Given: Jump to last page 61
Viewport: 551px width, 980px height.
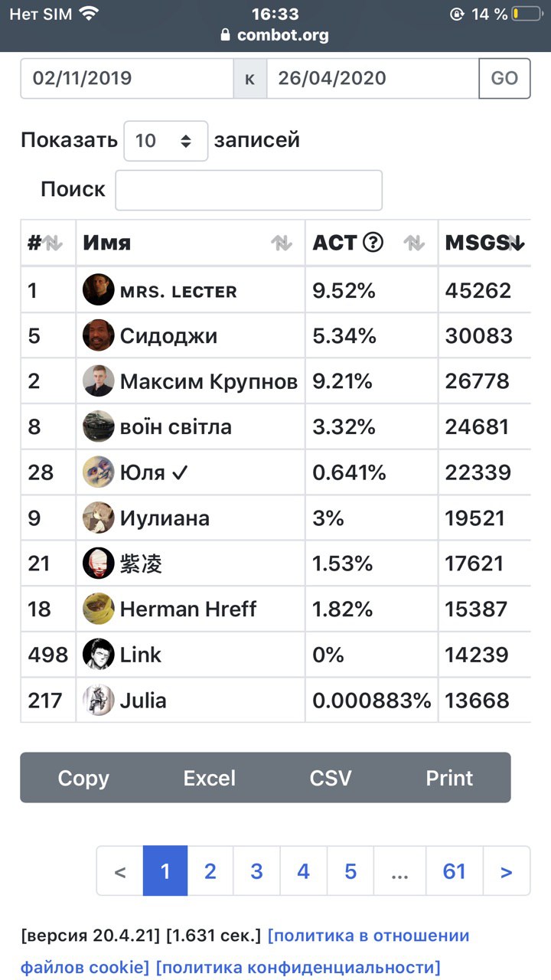Looking at the screenshot, I should click(x=455, y=871).
